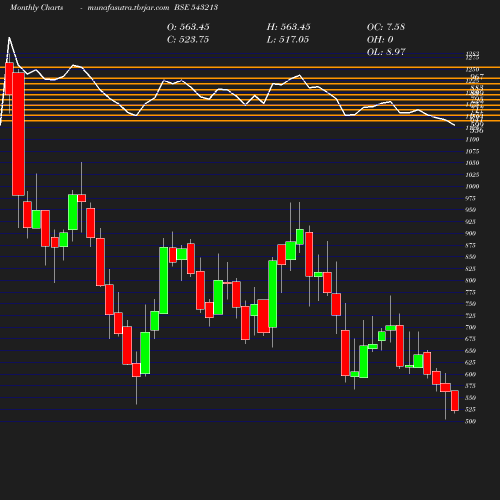The width and height of the screenshot is (500, 500).
Task: Click the 1025 price axis label
Action: point(472,175)
